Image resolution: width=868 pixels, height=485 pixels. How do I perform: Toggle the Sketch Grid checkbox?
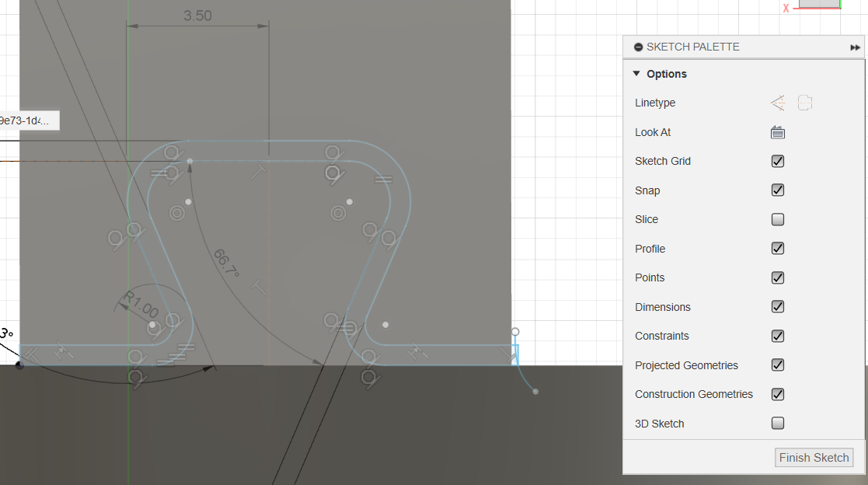click(778, 161)
